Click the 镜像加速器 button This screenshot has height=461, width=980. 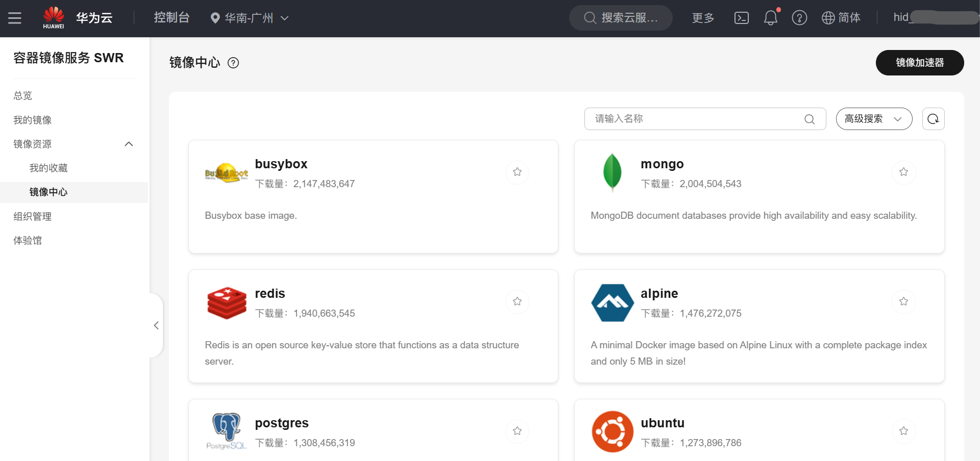click(919, 63)
